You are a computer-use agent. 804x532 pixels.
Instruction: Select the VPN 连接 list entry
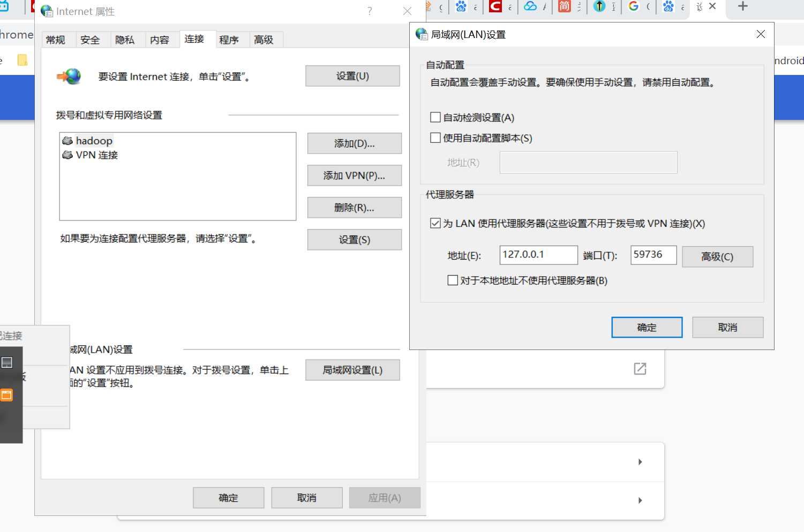click(x=90, y=155)
